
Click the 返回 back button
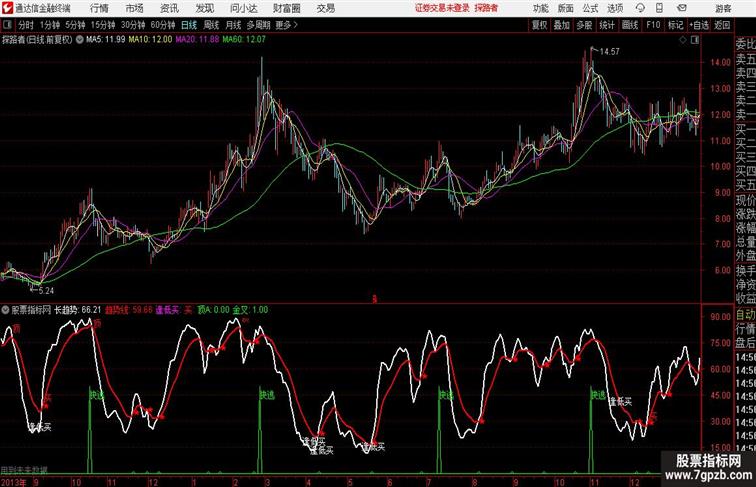tap(722, 25)
